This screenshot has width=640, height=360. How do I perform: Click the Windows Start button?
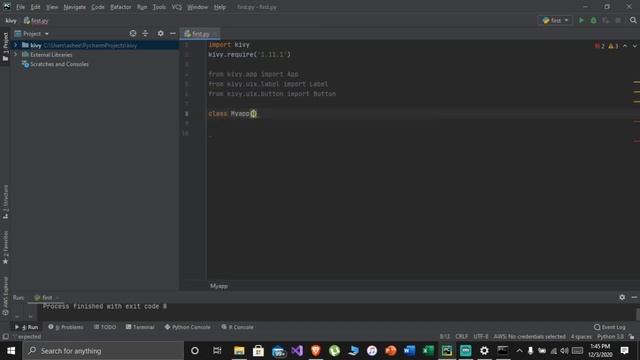click(11, 351)
